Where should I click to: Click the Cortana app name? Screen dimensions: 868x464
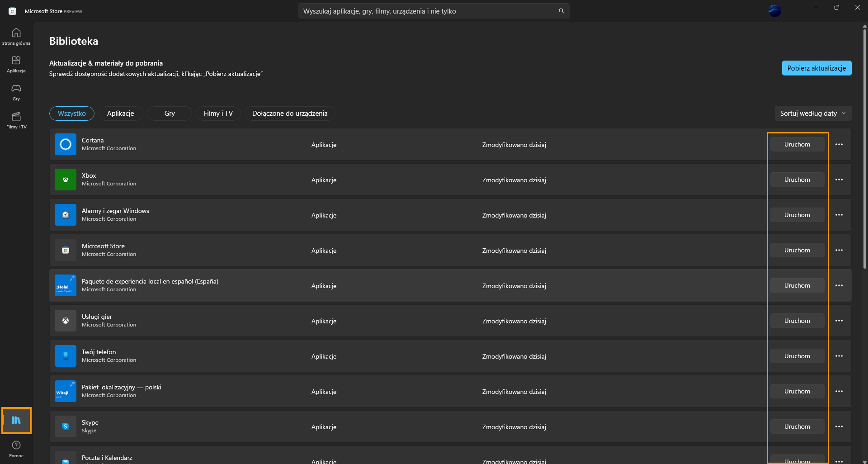click(93, 140)
